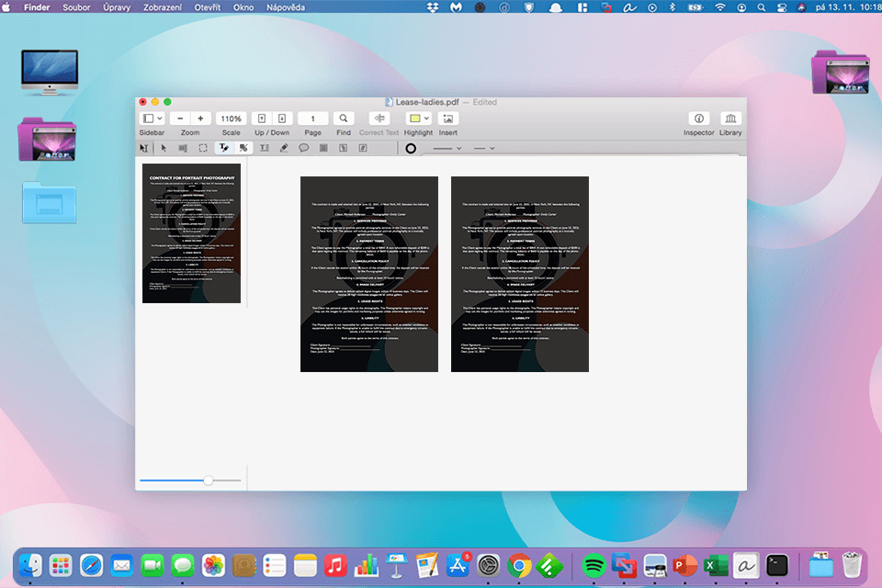Open the Insert image button

pyautogui.click(x=448, y=119)
